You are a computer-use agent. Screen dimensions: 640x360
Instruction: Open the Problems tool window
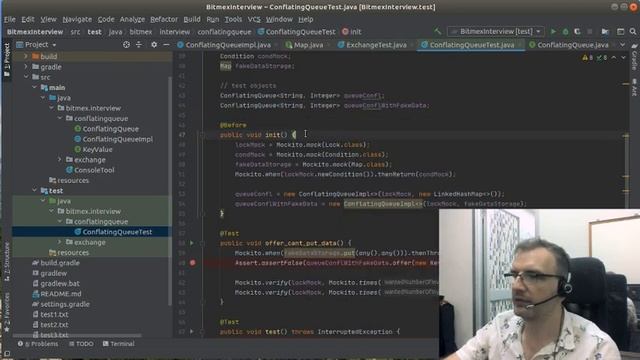tap(38, 344)
